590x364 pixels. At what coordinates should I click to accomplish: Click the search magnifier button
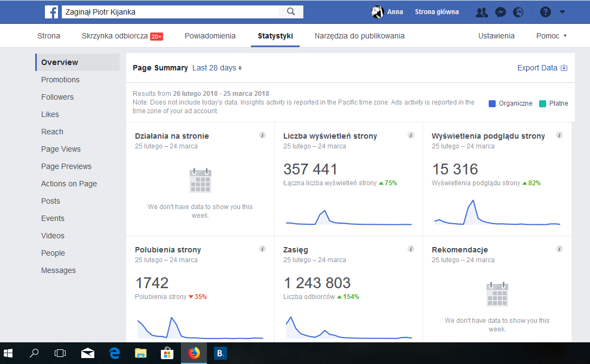[x=291, y=12]
